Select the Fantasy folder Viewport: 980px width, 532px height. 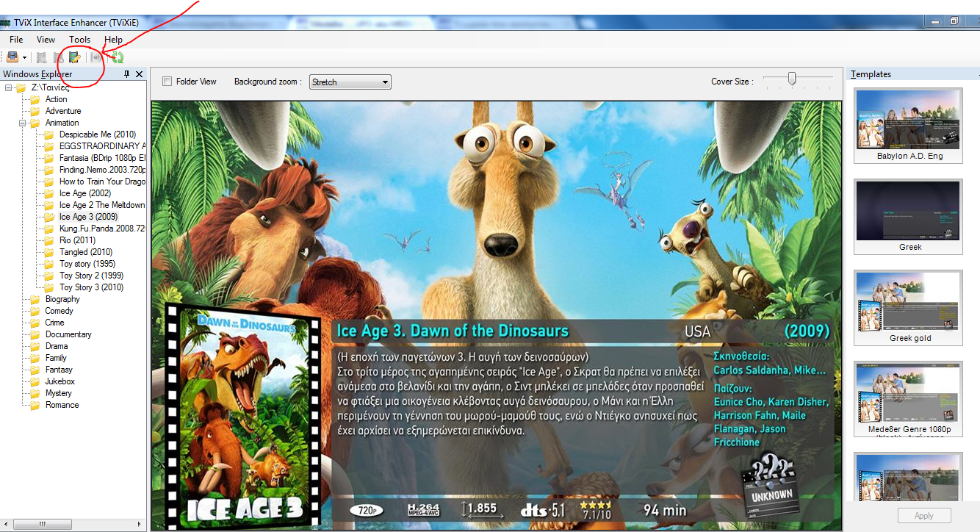[x=59, y=370]
